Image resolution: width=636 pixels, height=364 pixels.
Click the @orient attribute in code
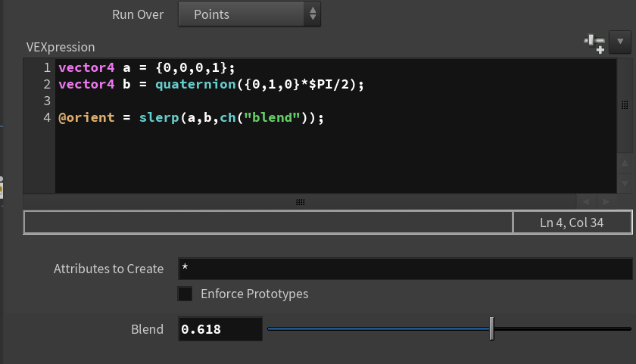(x=86, y=117)
